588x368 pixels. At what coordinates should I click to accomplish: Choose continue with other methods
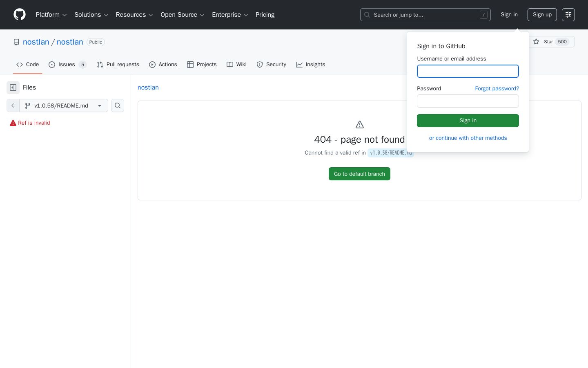(468, 138)
